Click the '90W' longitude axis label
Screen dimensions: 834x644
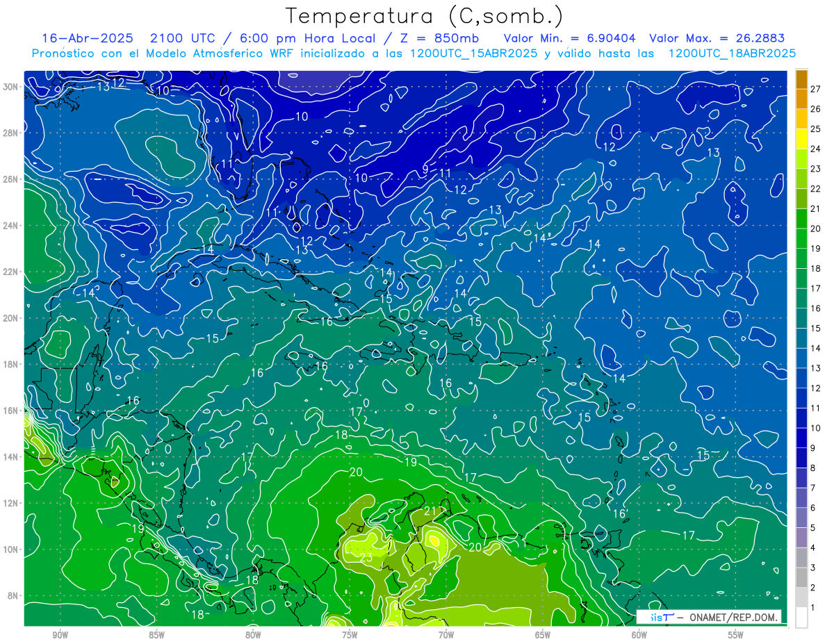[60, 636]
